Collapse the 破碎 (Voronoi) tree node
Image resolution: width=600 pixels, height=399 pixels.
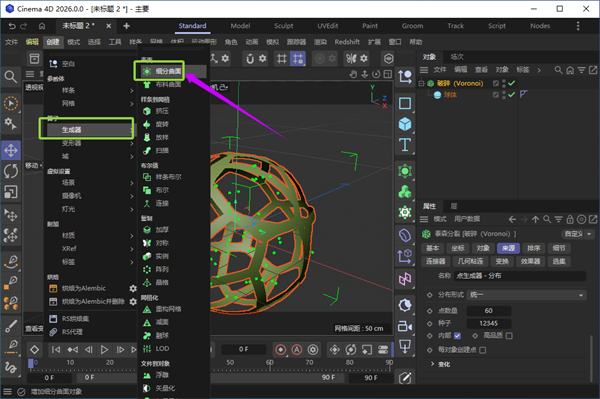tap(421, 83)
